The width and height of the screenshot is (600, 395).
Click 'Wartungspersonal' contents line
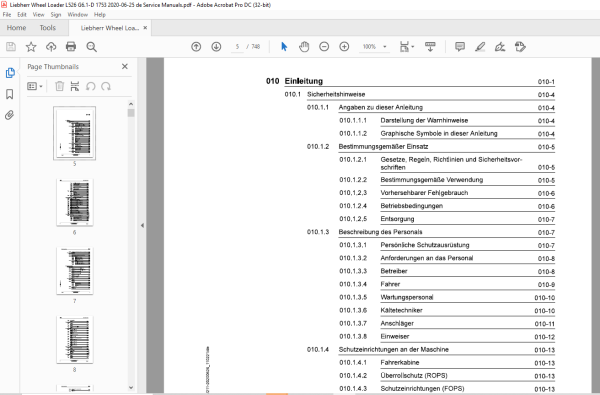407,297
